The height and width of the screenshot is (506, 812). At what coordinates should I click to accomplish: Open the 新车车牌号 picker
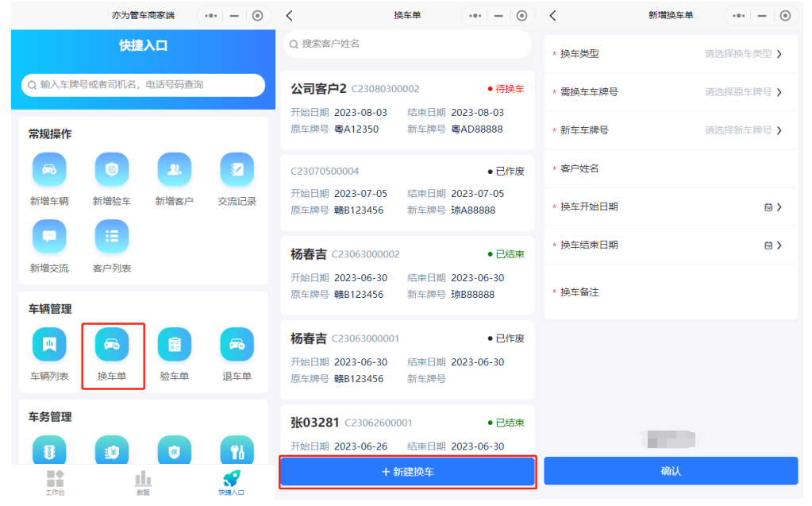pos(742,130)
